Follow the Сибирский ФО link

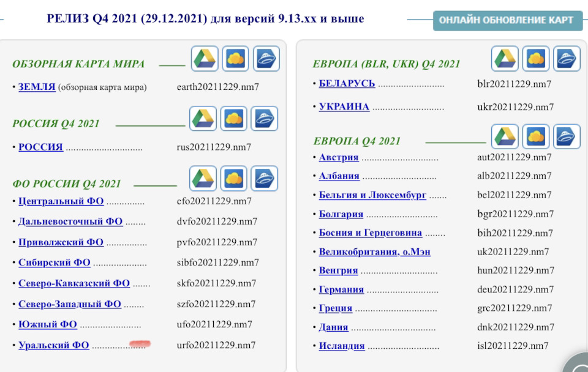click(x=55, y=262)
